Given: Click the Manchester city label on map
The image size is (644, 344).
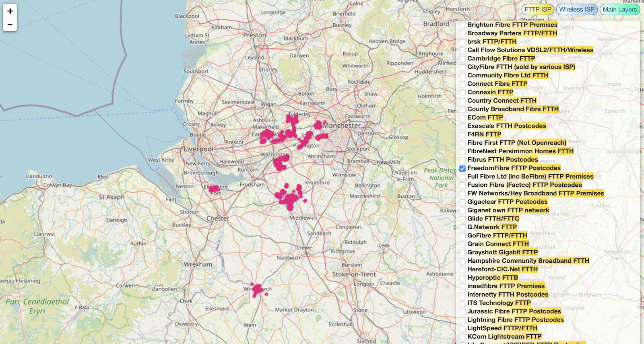Looking at the screenshot, I should [342, 126].
